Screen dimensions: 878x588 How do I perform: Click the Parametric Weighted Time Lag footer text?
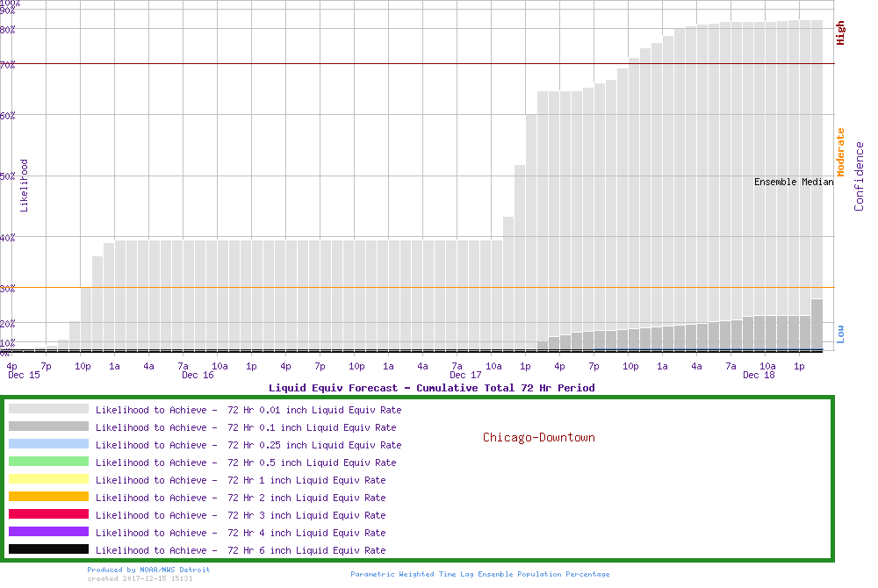(x=479, y=574)
